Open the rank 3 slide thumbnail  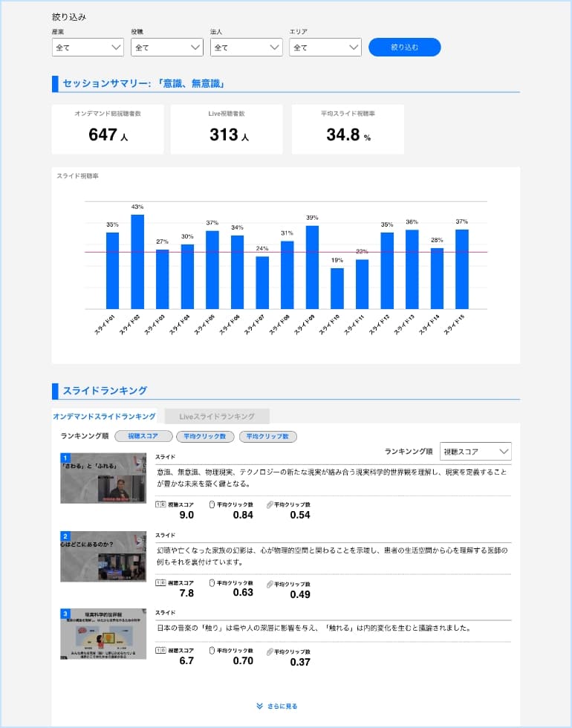coord(103,634)
